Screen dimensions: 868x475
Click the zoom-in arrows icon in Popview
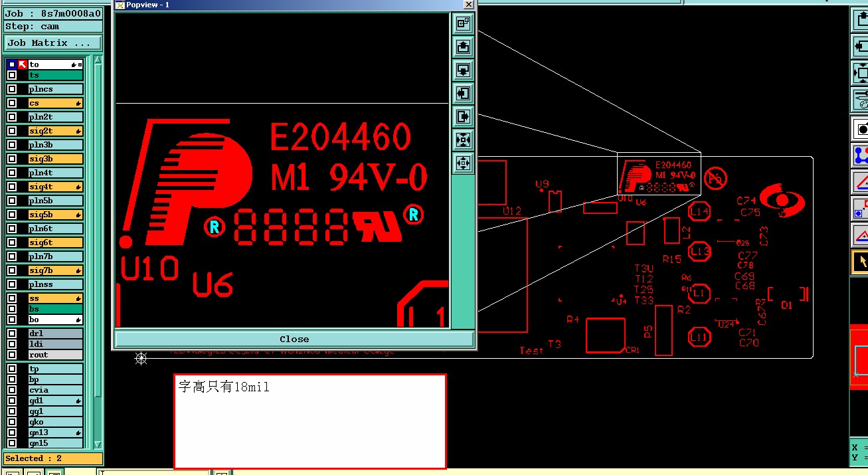(x=463, y=140)
